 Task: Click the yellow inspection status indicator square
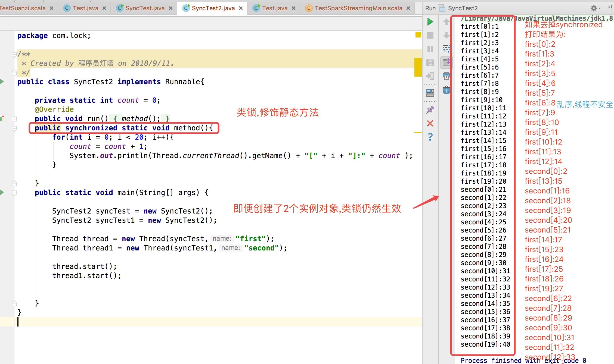pos(418,35)
